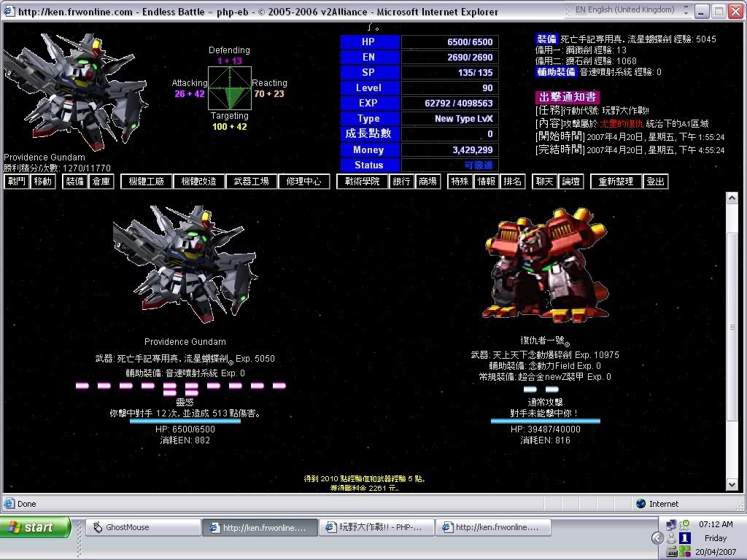
Task: Click the scrollbar down arrow
Action: tap(732, 484)
